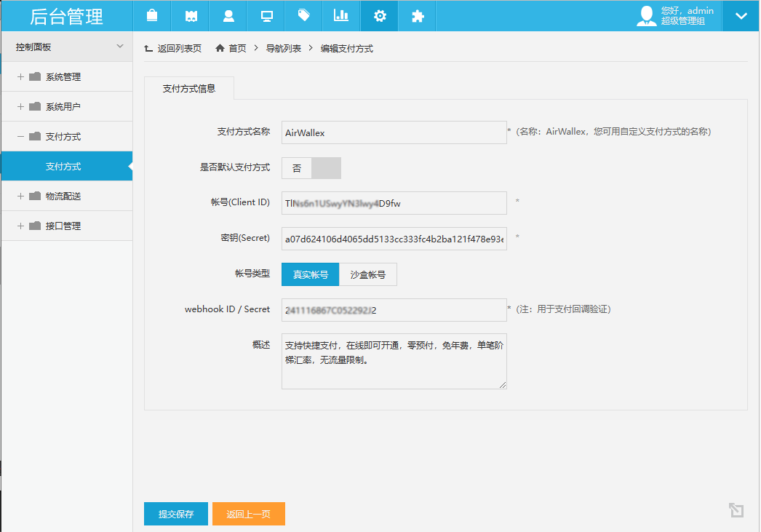Go to 首页 in breadcrumb
The width and height of the screenshot is (761, 532).
tap(237, 48)
